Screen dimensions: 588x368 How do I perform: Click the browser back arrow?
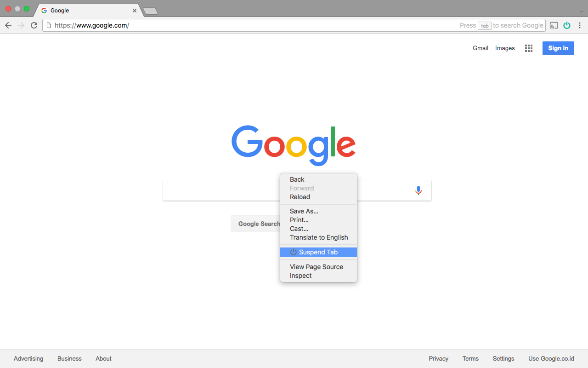point(8,25)
